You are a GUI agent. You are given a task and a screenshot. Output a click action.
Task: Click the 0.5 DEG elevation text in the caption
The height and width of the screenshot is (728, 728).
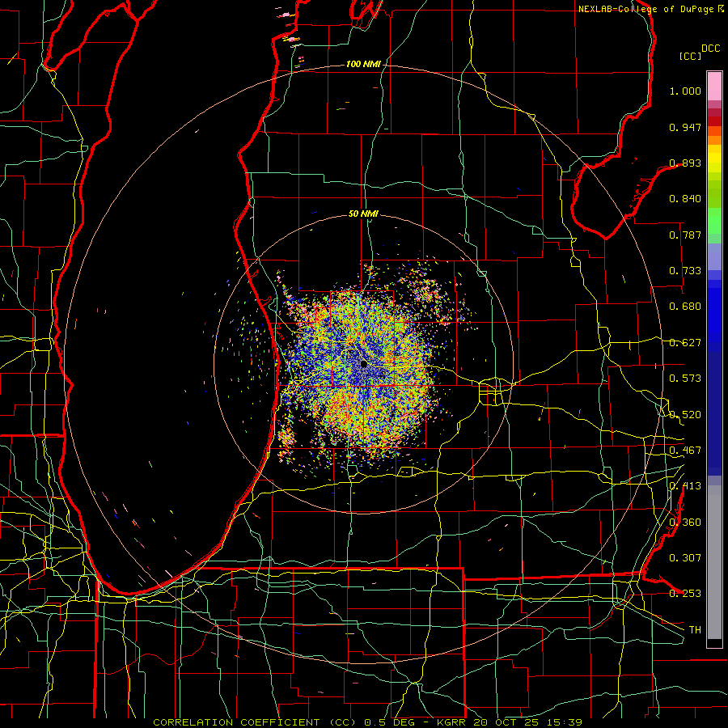tap(392, 722)
